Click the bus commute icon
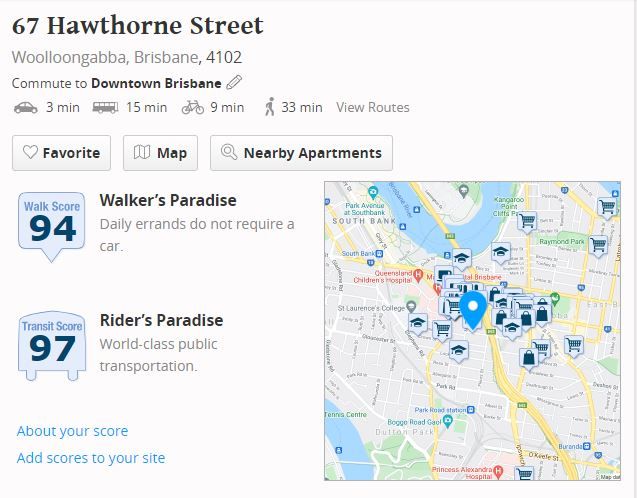Screen dimensions: 637x498 [105, 108]
